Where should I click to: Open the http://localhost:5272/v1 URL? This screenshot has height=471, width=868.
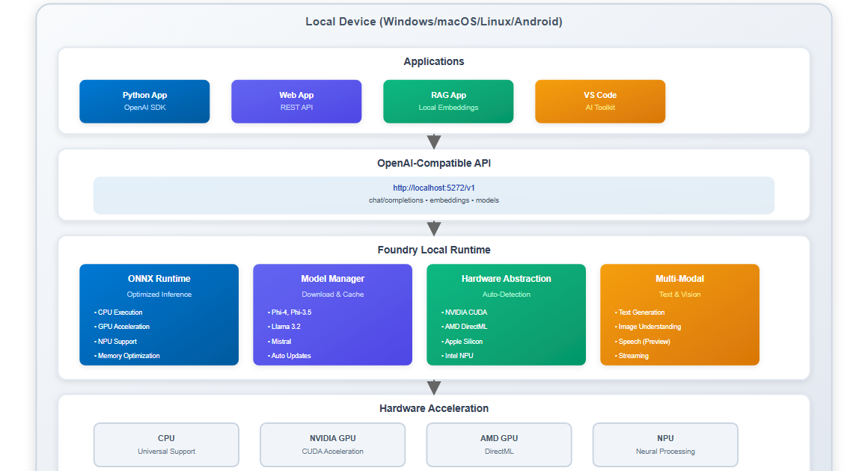pos(434,188)
